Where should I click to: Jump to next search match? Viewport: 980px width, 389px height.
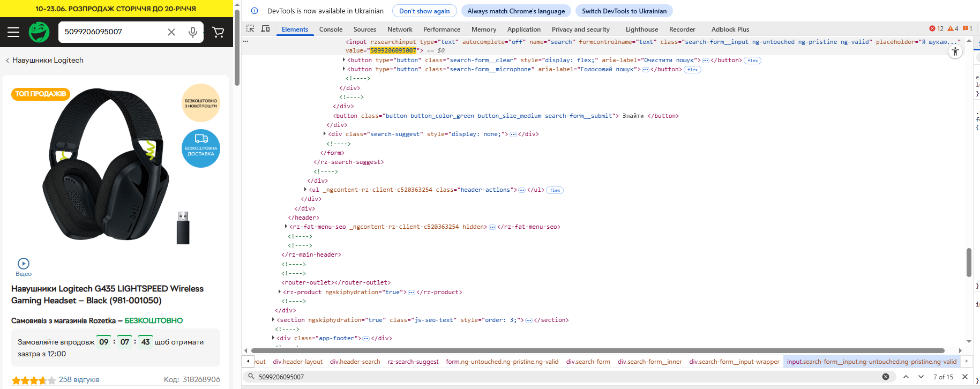click(921, 377)
